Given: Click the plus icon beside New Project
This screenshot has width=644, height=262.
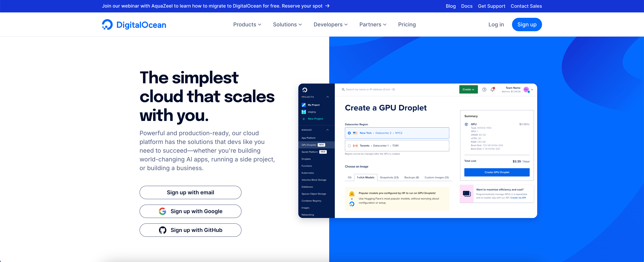Looking at the screenshot, I should coord(304,119).
